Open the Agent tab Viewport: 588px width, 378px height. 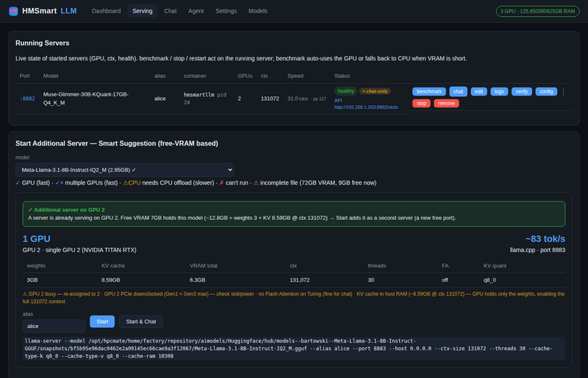pos(196,11)
